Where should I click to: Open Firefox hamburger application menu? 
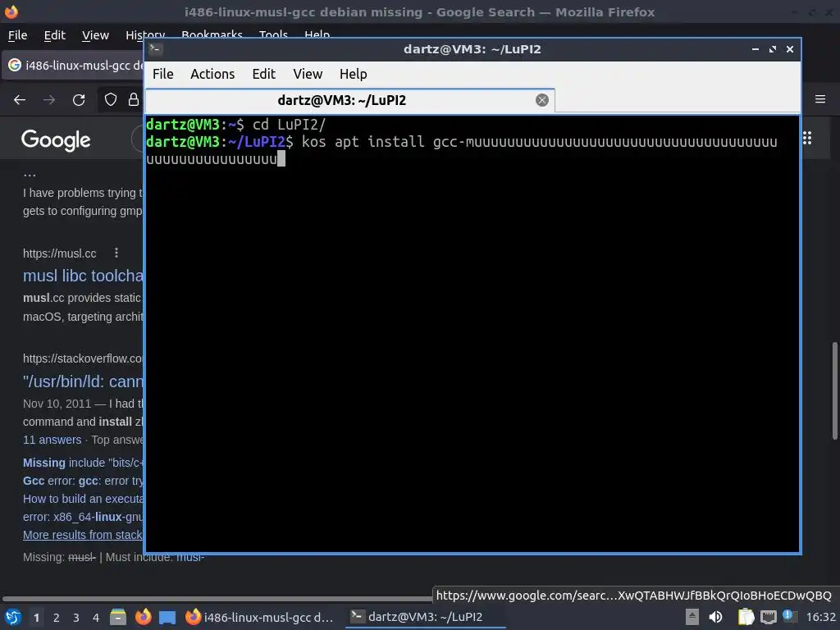pyautogui.click(x=820, y=99)
